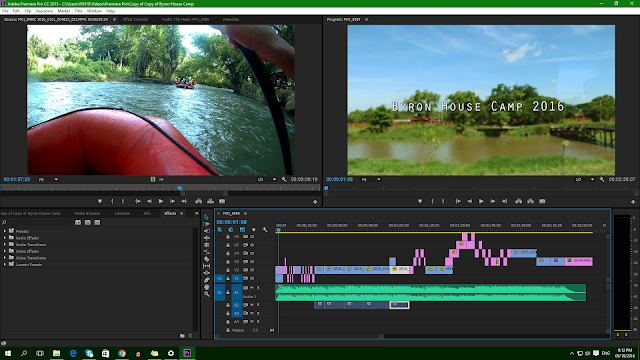Play the sequence in Program monitor

point(481,201)
